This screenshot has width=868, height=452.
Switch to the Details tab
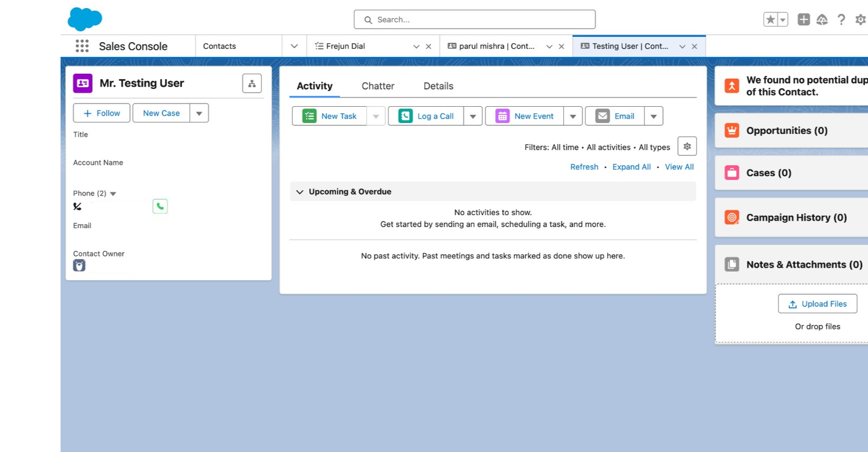438,86
